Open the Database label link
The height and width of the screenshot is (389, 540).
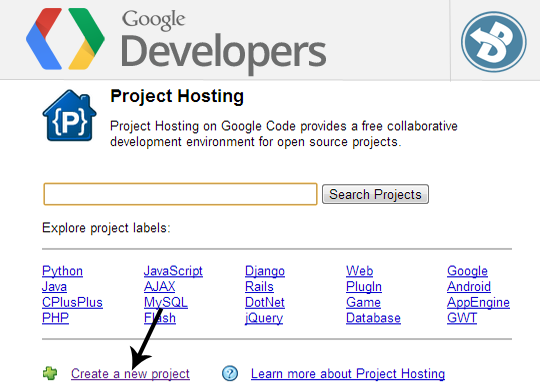click(x=373, y=318)
